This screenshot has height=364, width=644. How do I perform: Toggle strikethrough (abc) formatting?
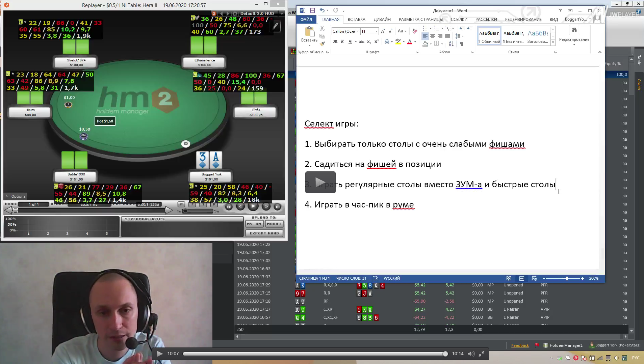[361, 41]
